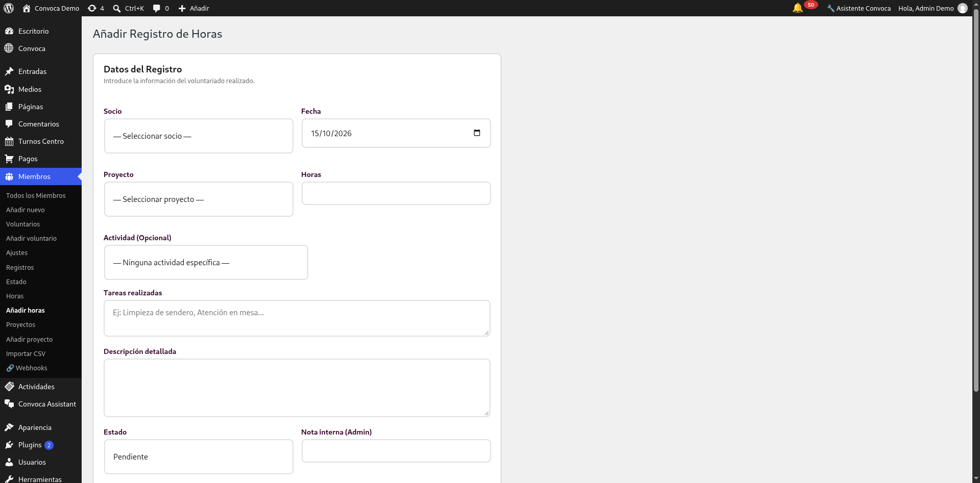
Task: Click the Horas input field
Action: coord(396,193)
